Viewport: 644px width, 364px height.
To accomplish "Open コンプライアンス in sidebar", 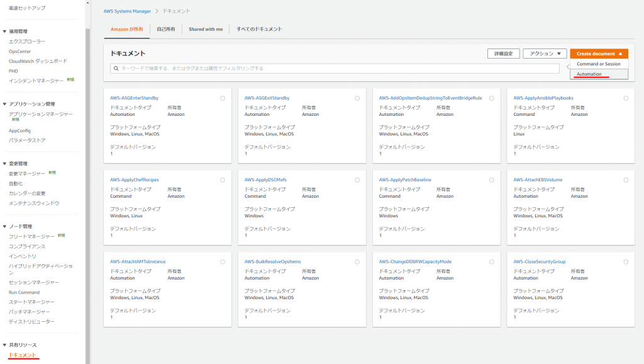I will 27,247.
